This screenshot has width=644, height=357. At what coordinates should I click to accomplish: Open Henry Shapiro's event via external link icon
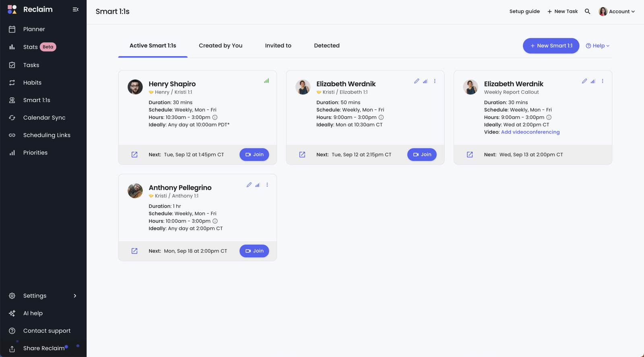[134, 155]
